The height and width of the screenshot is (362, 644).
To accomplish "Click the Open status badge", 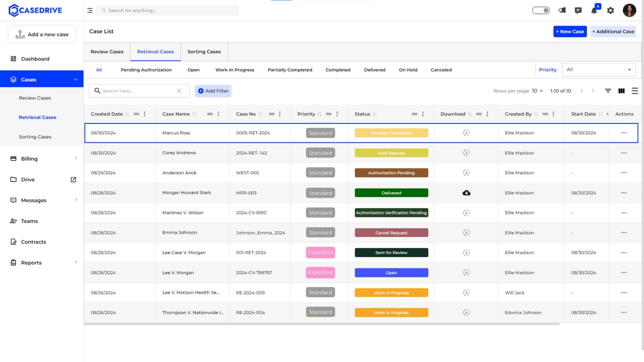I will pos(391,273).
